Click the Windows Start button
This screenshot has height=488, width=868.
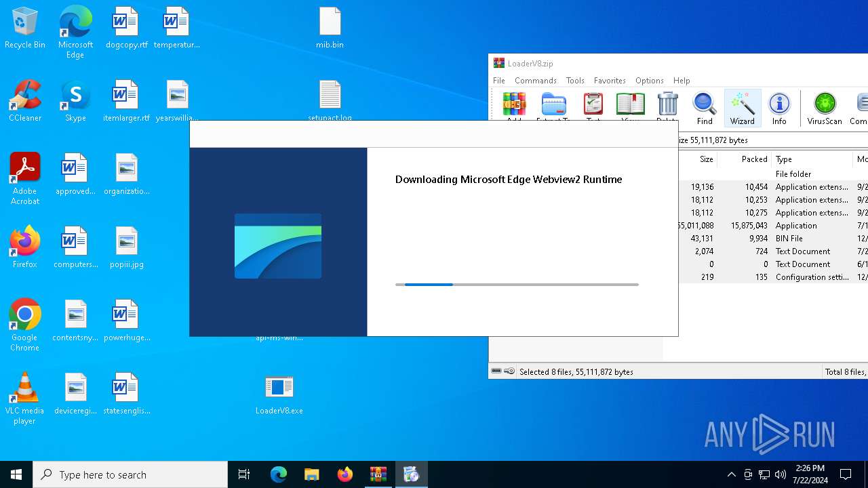coord(16,474)
